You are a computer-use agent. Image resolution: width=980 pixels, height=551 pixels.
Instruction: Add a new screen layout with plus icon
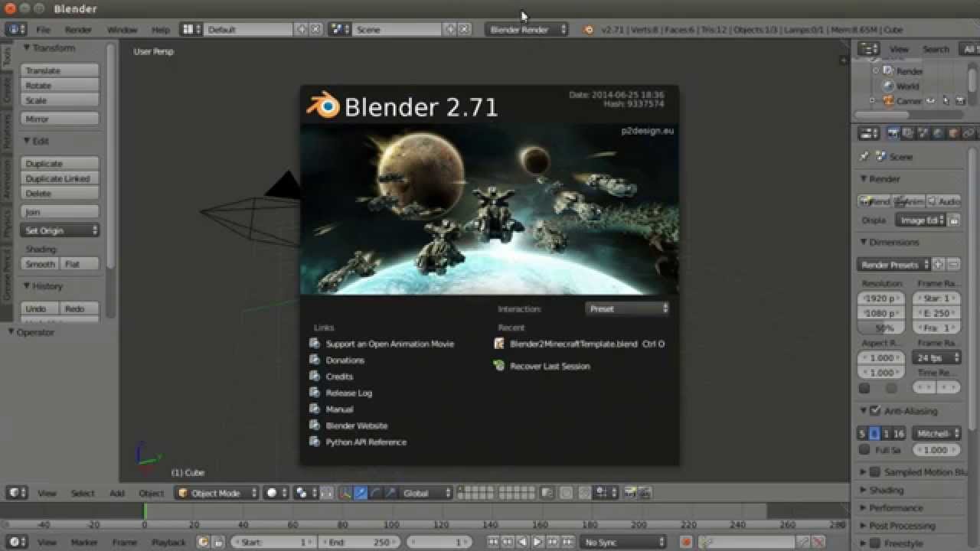pyautogui.click(x=301, y=30)
